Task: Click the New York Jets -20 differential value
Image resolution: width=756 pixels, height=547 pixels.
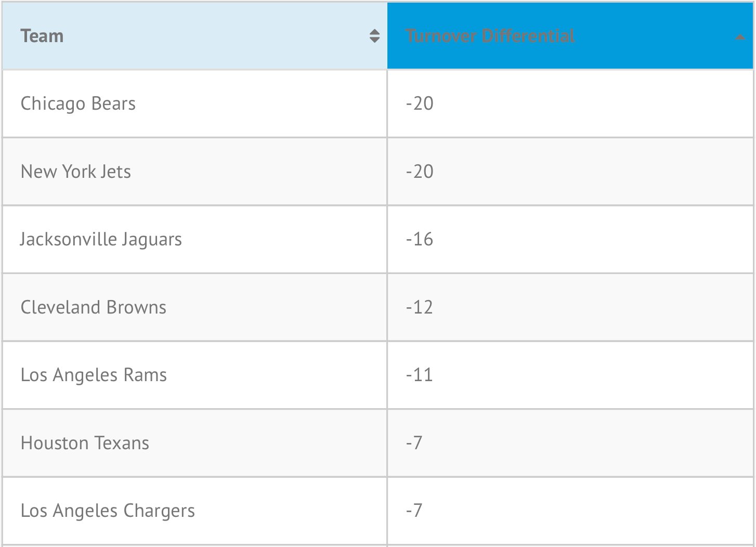Action: (420, 172)
